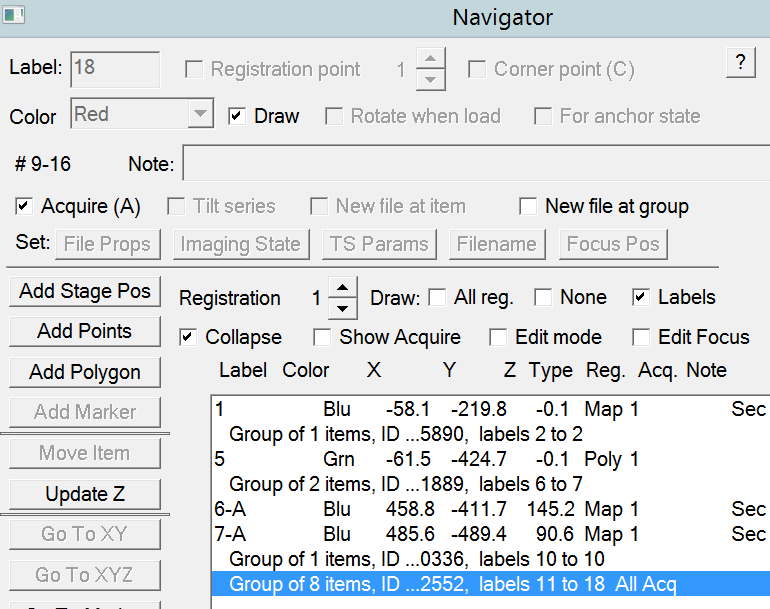The height and width of the screenshot is (609, 770).
Task: Click the Update Z button
Action: click(85, 494)
